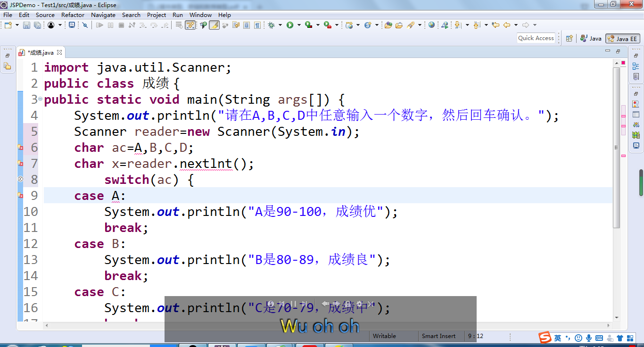Open a Console with the monitor icon

coord(72,25)
